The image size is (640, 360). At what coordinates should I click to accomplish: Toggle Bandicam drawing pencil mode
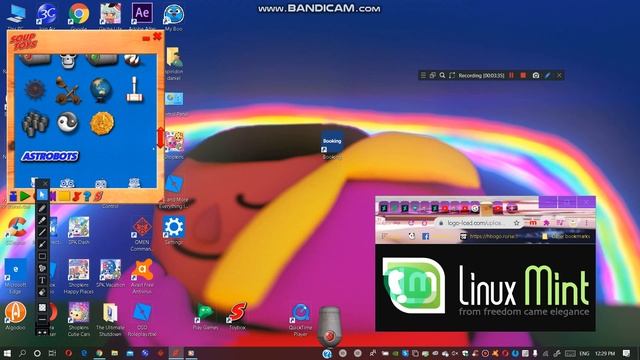click(548, 75)
